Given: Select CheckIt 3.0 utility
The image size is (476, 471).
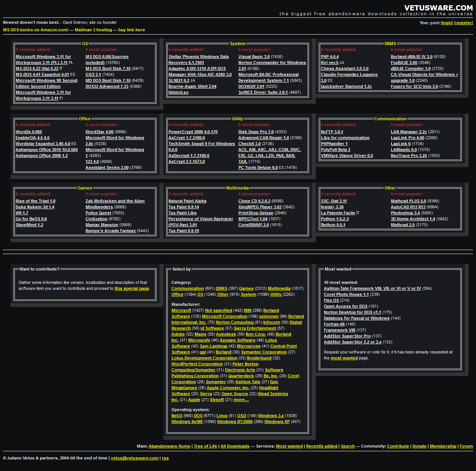Looking at the screenshot, I should (250, 144).
